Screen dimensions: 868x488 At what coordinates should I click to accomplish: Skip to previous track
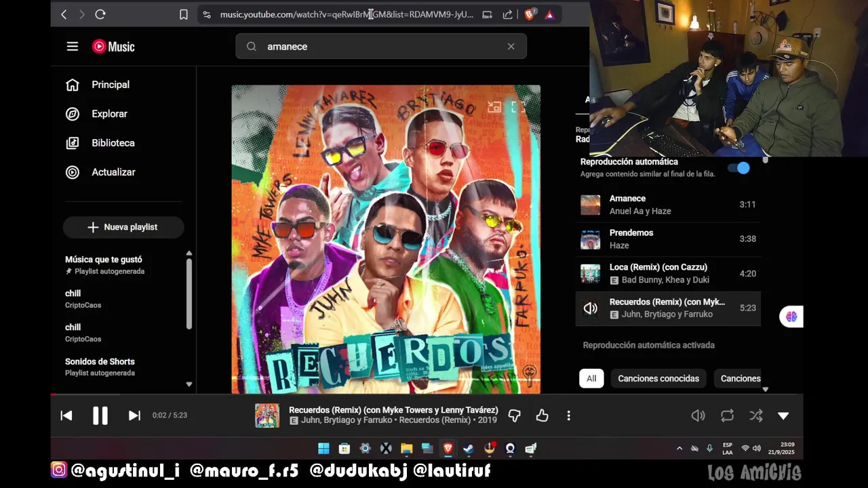pos(66,415)
